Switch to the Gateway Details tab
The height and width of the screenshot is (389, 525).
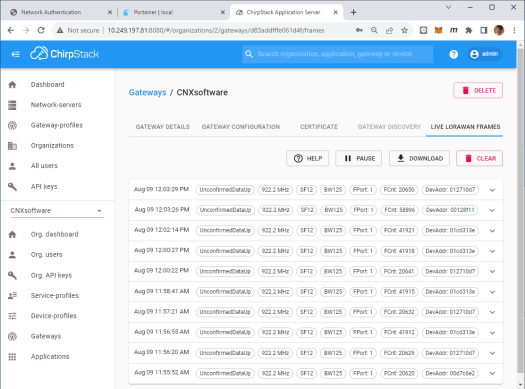(x=163, y=127)
